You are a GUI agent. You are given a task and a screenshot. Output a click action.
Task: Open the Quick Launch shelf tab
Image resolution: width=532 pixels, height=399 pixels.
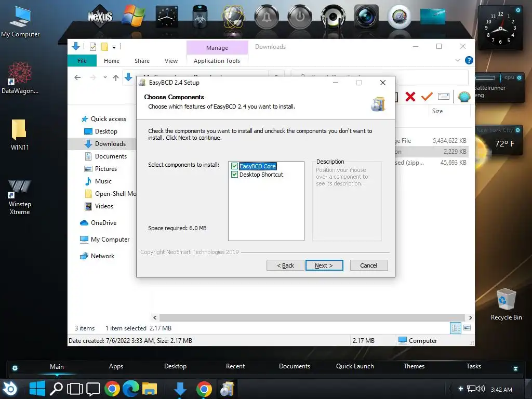[x=355, y=366]
